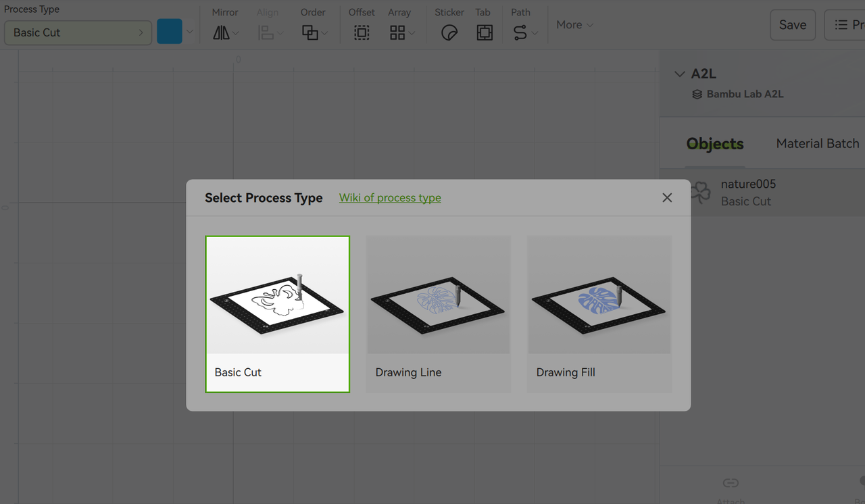Click the Tab tool icon
Screen dimensions: 865x504
485,32
